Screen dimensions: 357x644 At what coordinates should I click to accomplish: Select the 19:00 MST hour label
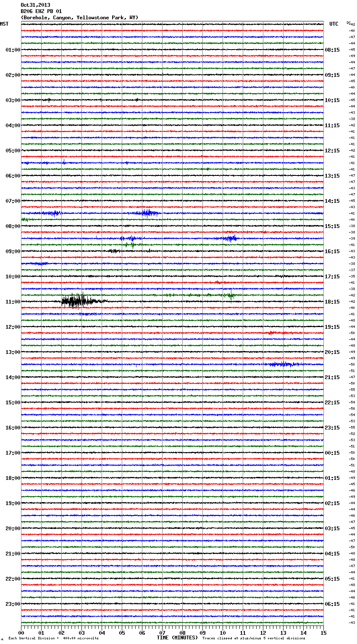[x=13, y=503]
